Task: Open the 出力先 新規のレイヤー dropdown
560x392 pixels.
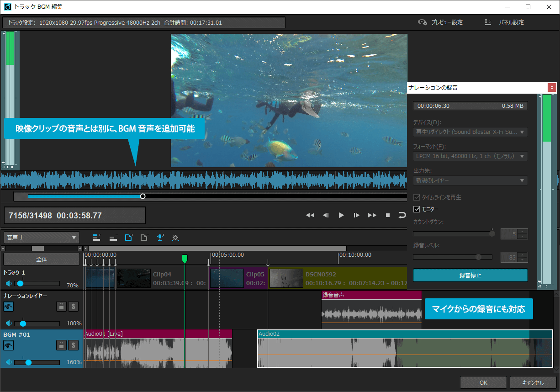Action: [x=470, y=180]
